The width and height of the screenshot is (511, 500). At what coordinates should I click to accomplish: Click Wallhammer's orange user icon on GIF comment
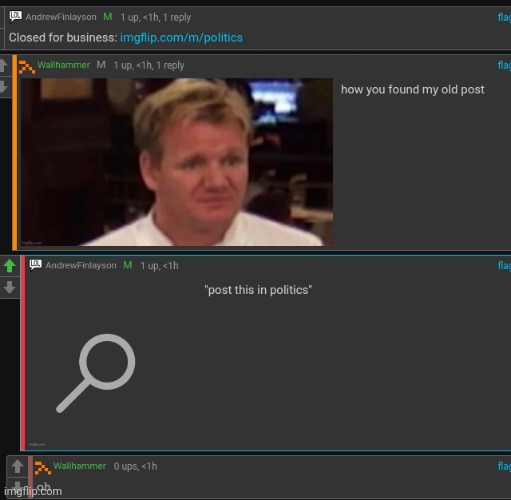(27, 67)
